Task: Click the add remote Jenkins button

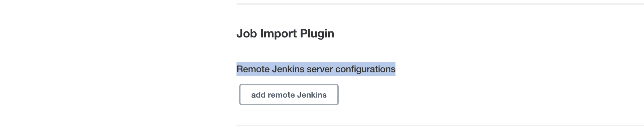Action: point(289,95)
